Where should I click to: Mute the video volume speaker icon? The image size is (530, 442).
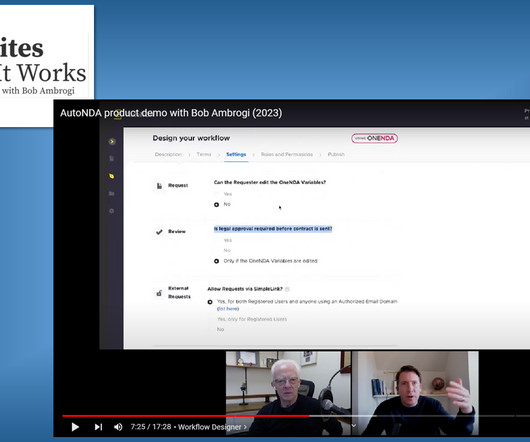pyautogui.click(x=118, y=427)
